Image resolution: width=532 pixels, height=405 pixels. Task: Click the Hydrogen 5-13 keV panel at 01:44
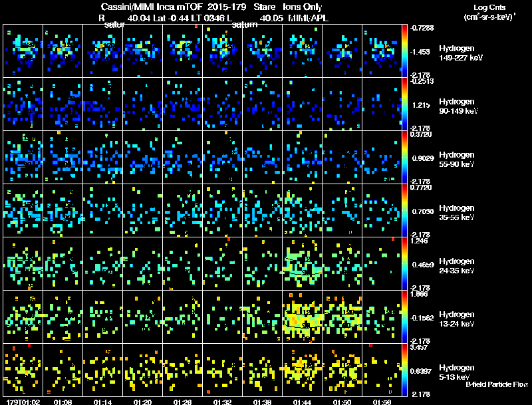pos(302,370)
